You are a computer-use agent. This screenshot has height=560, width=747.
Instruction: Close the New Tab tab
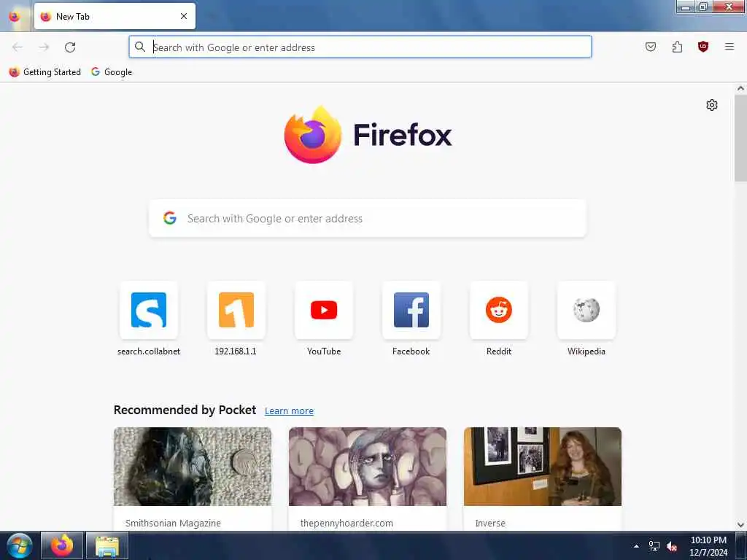[x=183, y=16]
